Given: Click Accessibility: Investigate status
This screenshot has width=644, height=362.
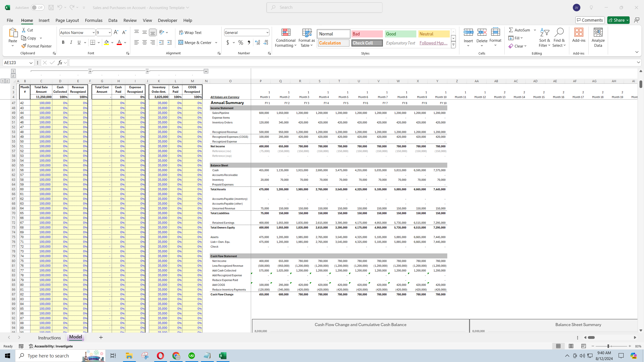Looking at the screenshot, I should click(51, 346).
